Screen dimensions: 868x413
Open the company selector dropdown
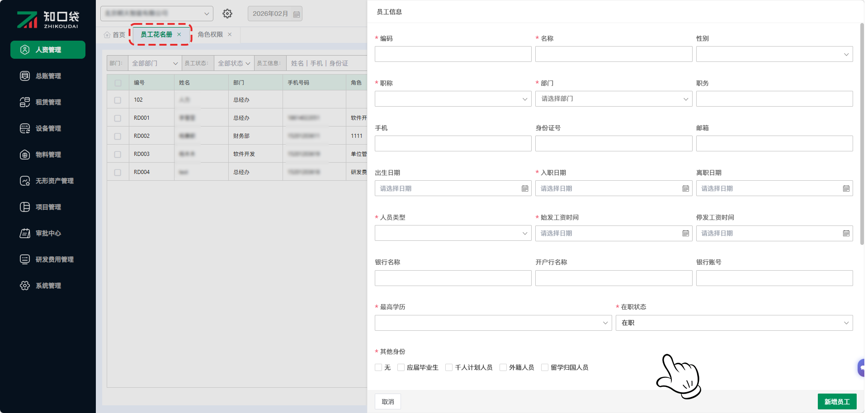(157, 14)
